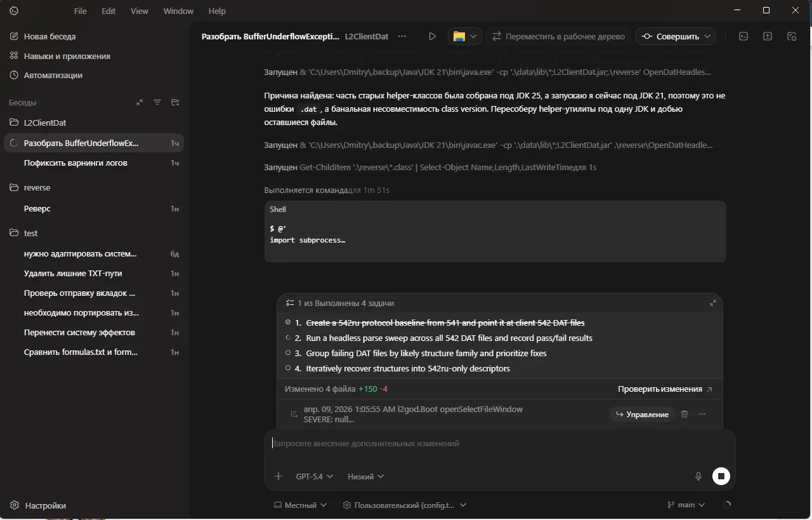
Task: Open the Window menu
Action: [178, 11]
